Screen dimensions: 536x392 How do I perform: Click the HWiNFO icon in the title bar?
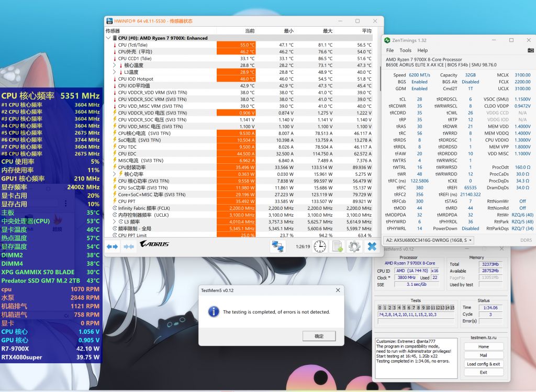click(109, 21)
